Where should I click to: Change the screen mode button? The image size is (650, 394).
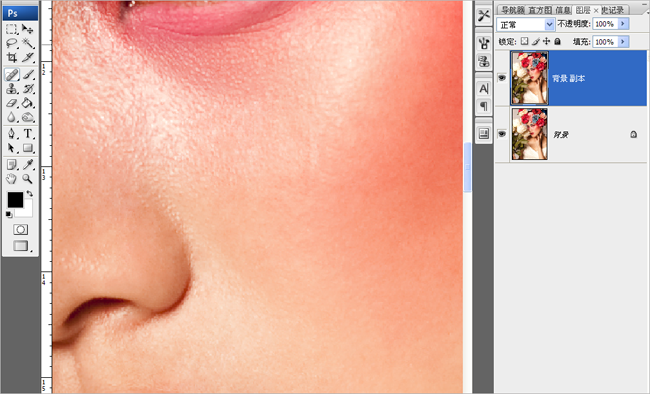pos(21,246)
